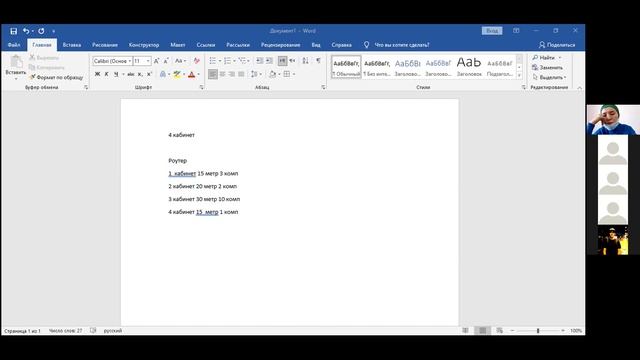This screenshot has width=640, height=360.
Task: Toggle paragraph marks display
Action: coord(318,61)
